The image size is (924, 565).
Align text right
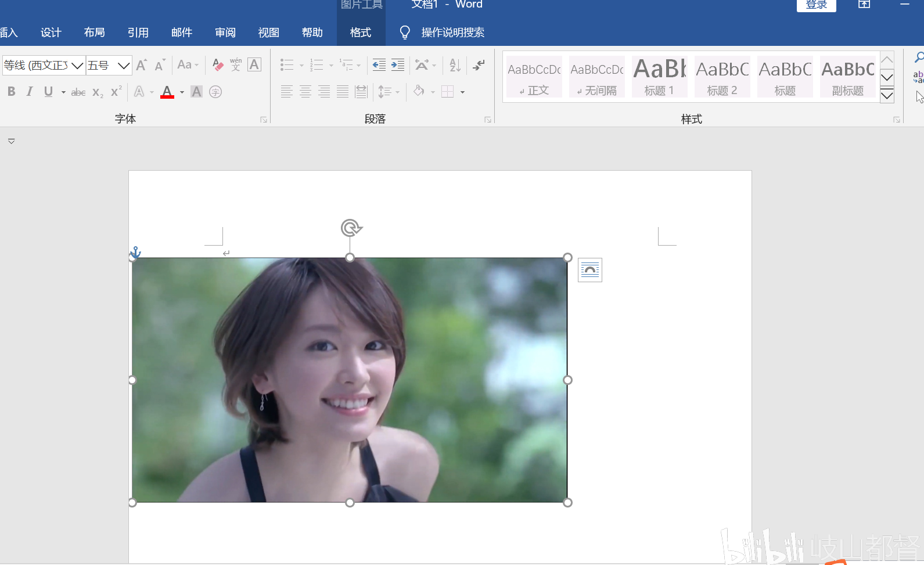[x=324, y=91]
